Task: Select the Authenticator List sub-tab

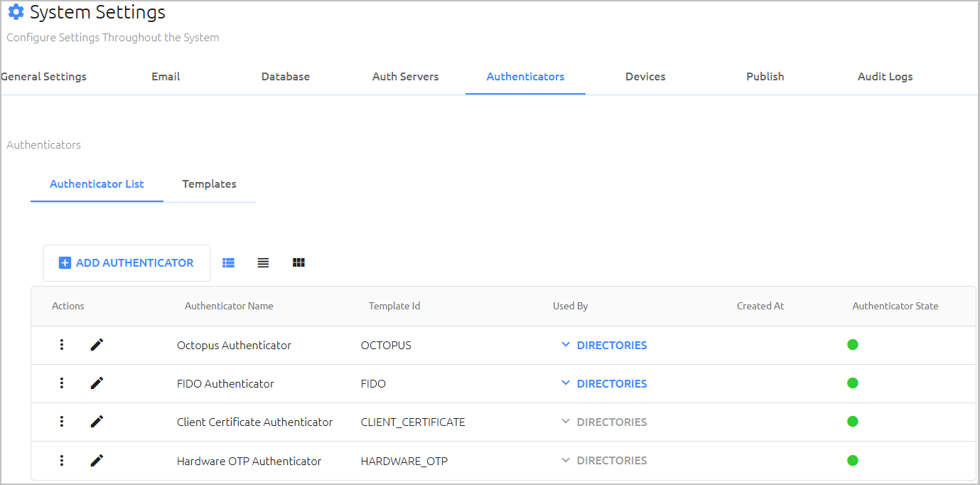Action: (97, 184)
